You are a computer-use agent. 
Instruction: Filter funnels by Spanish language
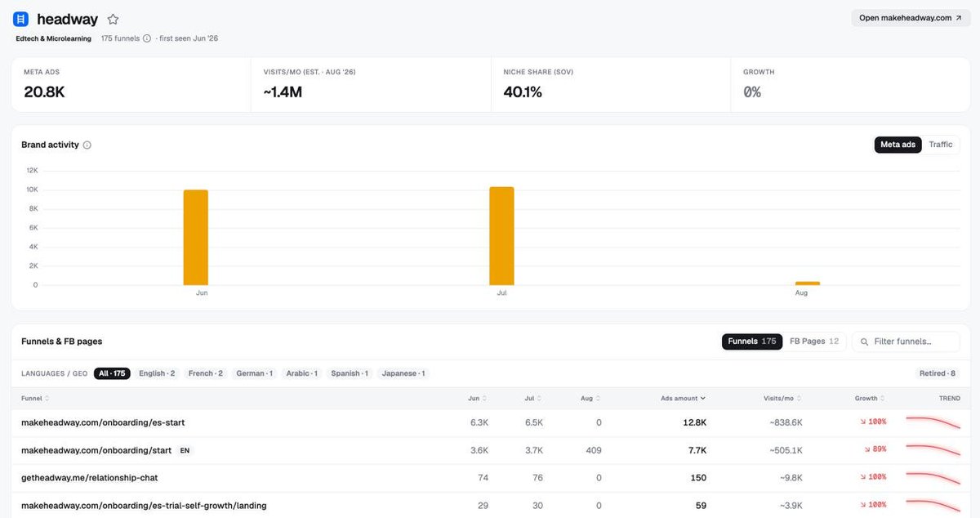click(x=350, y=373)
